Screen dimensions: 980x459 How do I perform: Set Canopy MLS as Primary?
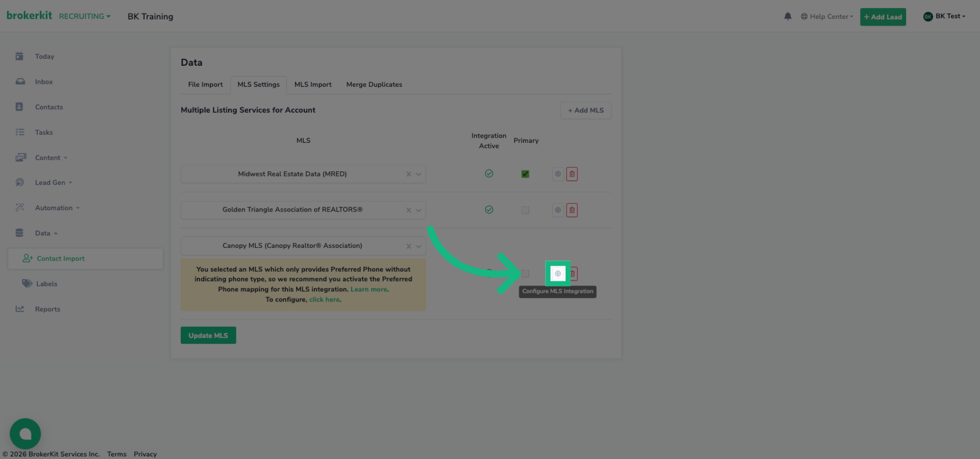point(525,274)
